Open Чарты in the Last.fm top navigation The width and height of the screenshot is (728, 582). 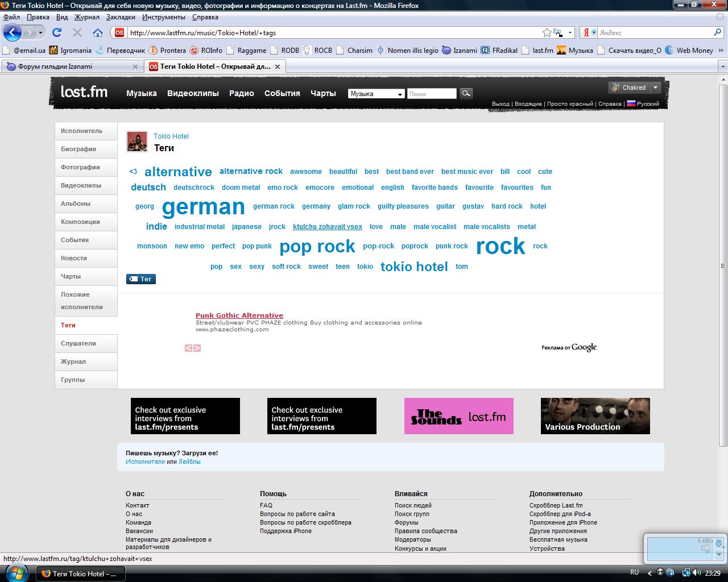(323, 93)
